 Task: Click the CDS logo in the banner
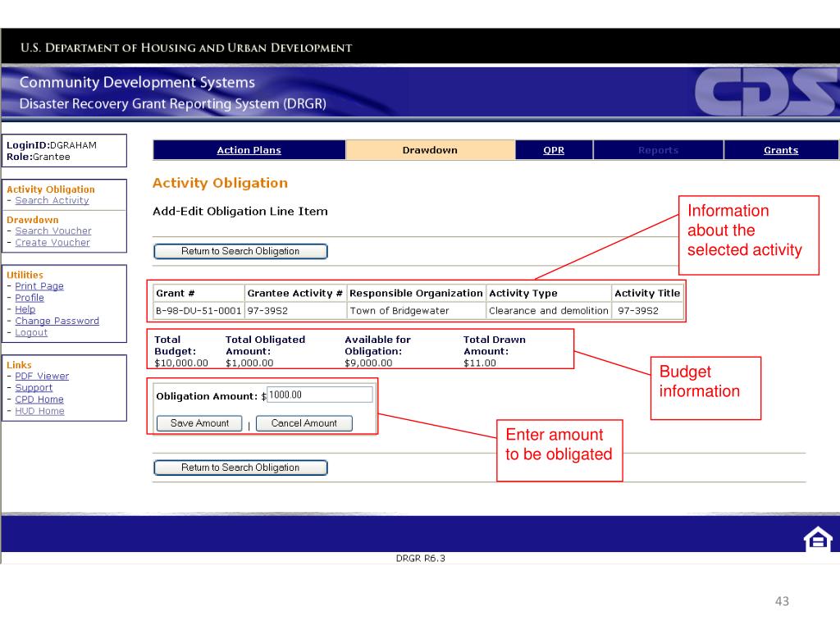tap(766, 92)
